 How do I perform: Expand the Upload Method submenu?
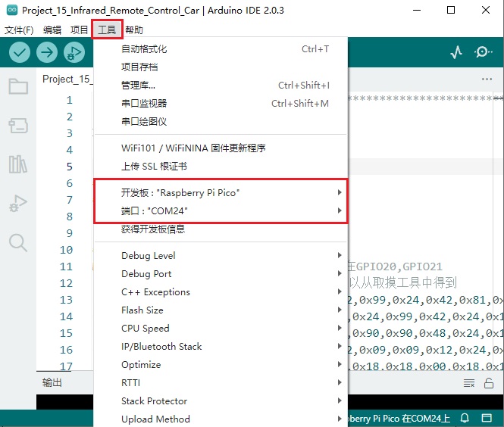click(x=221, y=419)
